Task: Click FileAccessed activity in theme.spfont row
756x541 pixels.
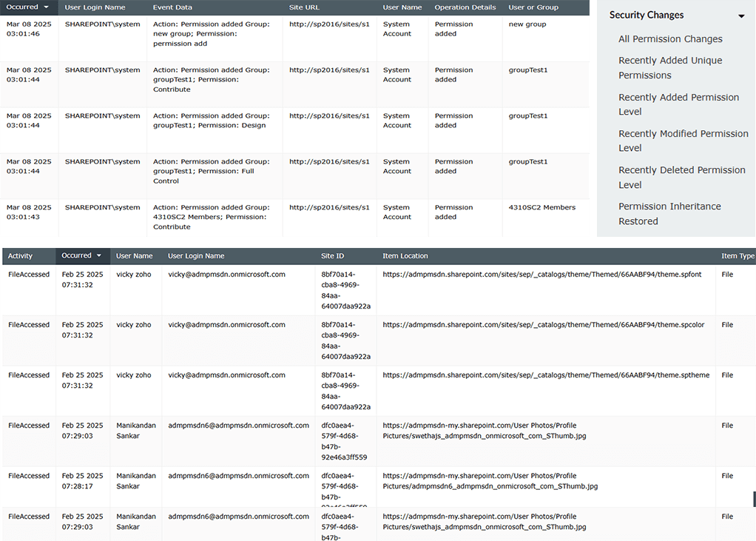Action: click(29, 275)
